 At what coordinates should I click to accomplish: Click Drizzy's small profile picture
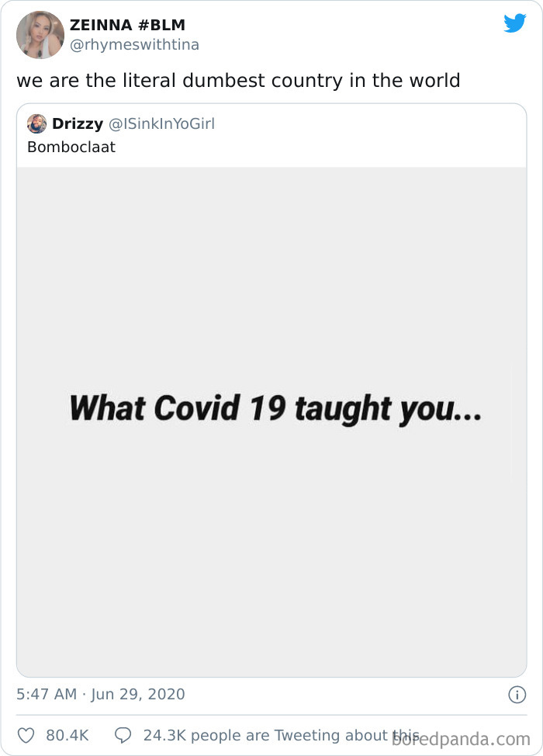pyautogui.click(x=36, y=123)
